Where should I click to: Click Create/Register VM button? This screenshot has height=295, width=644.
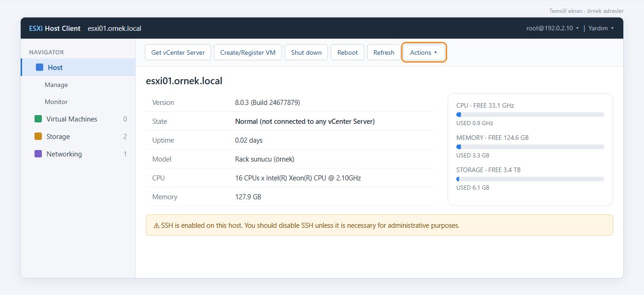[248, 52]
